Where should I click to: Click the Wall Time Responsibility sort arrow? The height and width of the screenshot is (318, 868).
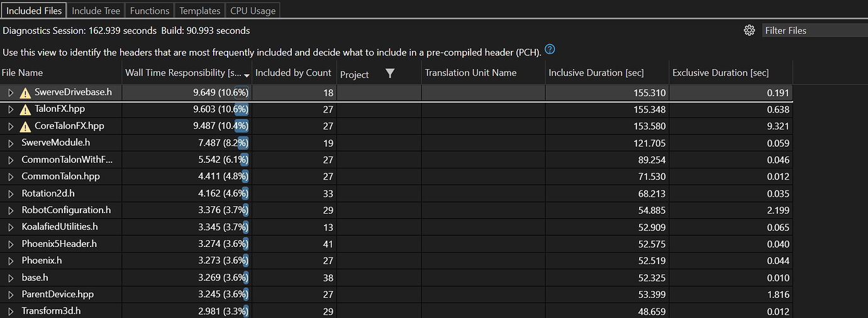pyautogui.click(x=247, y=74)
